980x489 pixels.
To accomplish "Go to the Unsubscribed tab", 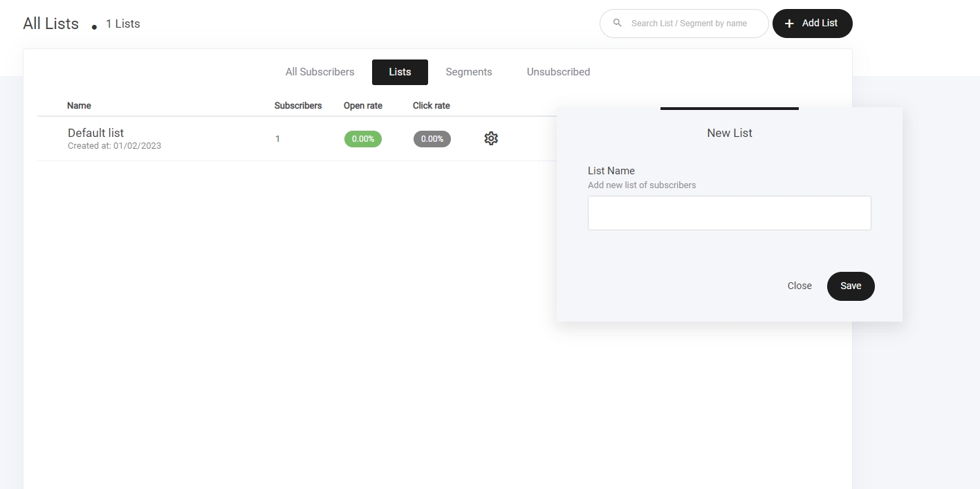I will (x=558, y=72).
